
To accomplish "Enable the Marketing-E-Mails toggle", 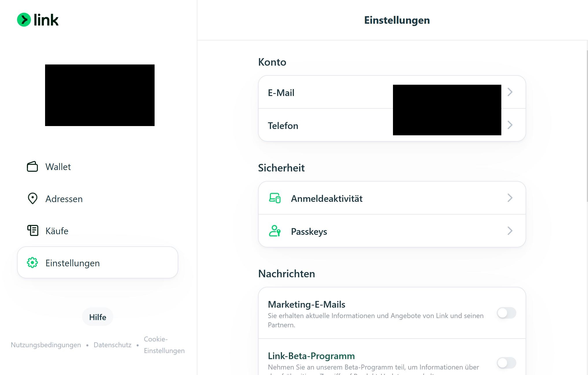I will [506, 313].
